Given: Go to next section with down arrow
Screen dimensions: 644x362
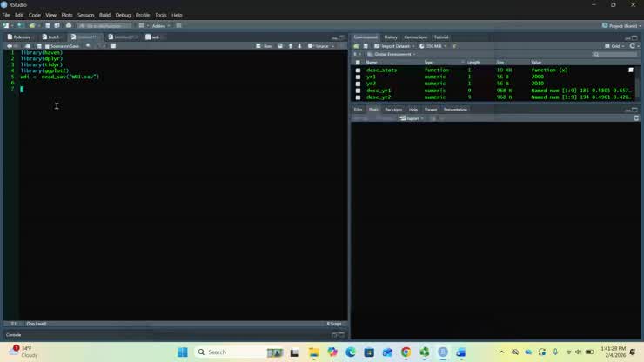Looking at the screenshot, I should (299, 46).
